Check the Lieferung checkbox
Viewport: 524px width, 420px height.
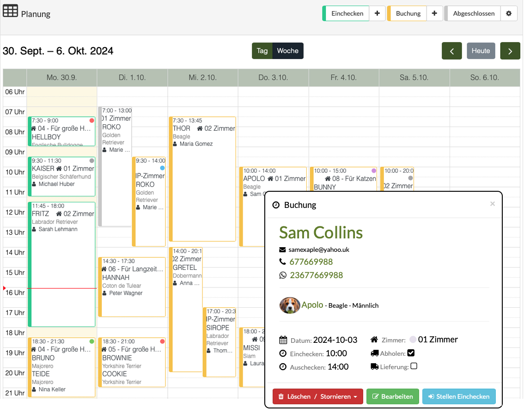(414, 366)
